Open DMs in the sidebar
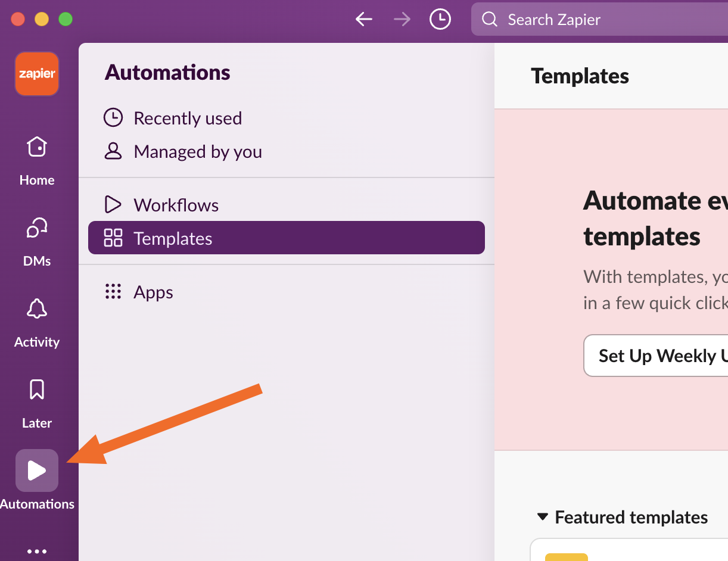728x561 pixels. click(x=37, y=241)
